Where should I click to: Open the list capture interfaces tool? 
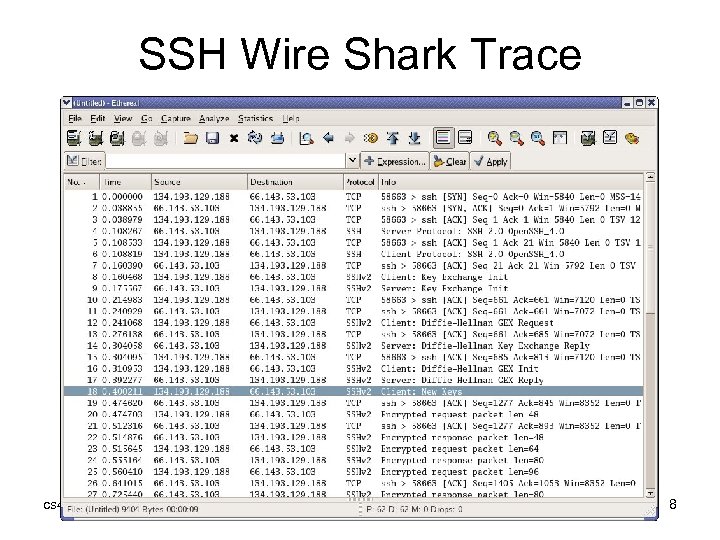(74, 138)
